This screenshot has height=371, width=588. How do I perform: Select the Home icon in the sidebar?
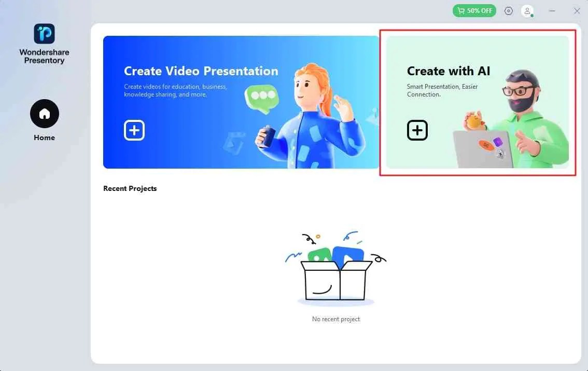click(45, 113)
